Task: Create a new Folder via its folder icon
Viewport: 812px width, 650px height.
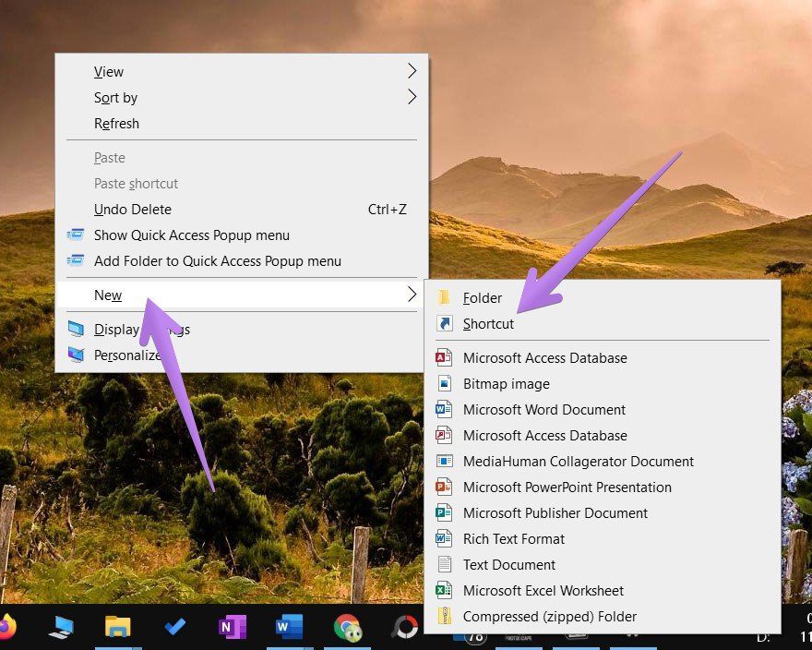Action: click(x=444, y=297)
